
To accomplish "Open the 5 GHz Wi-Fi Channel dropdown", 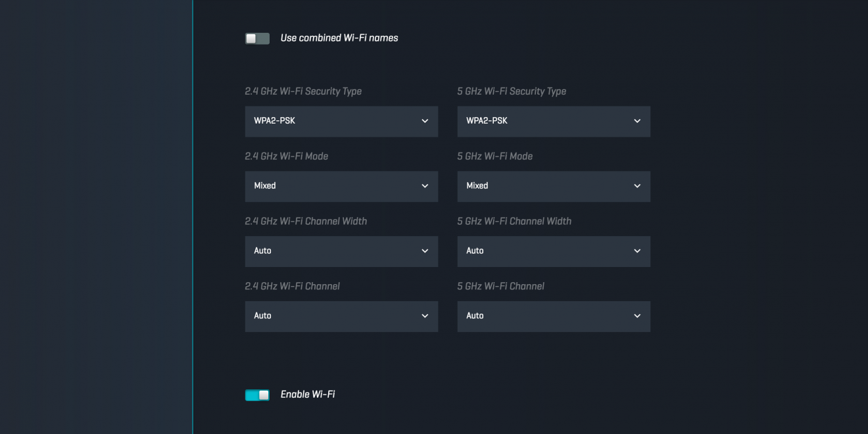I will (x=554, y=316).
